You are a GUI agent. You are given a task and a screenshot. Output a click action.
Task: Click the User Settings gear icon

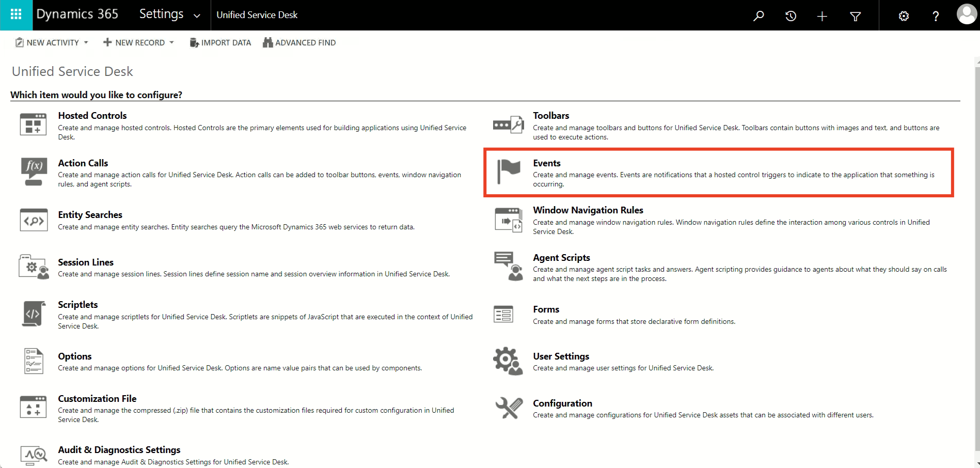click(x=508, y=361)
